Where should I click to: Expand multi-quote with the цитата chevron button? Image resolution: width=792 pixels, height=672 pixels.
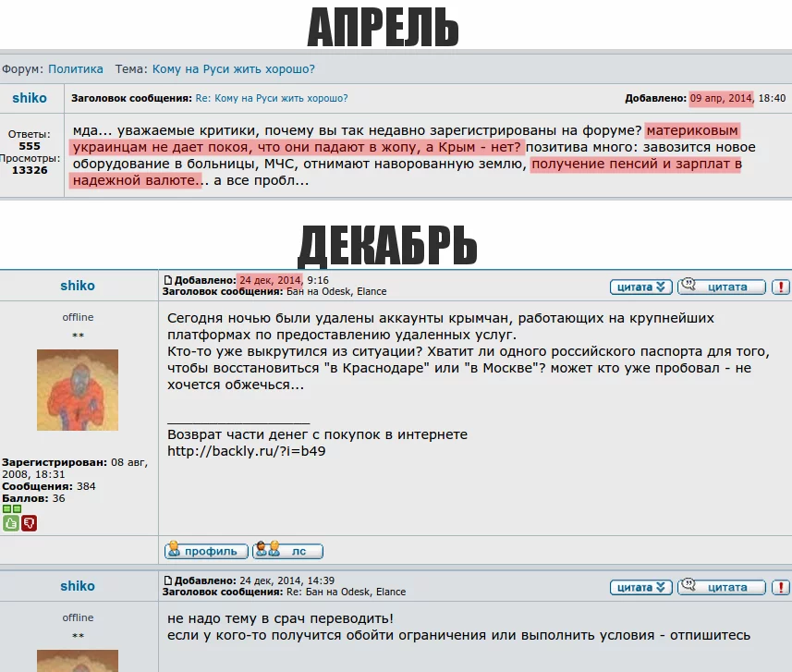pos(640,286)
